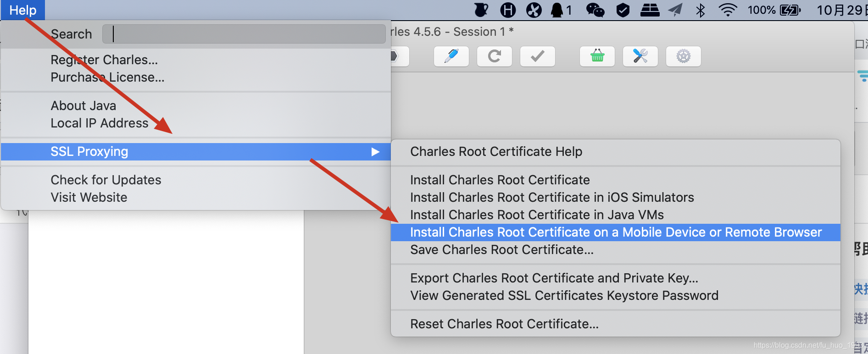The height and width of the screenshot is (354, 868).
Task: Click the stacked trays menu bar icon
Action: [x=650, y=10]
